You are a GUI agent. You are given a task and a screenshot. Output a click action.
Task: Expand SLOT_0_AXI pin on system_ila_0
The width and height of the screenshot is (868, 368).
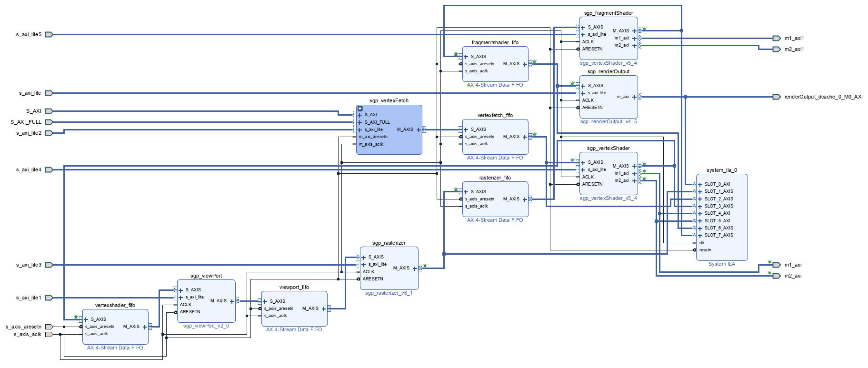click(700, 184)
